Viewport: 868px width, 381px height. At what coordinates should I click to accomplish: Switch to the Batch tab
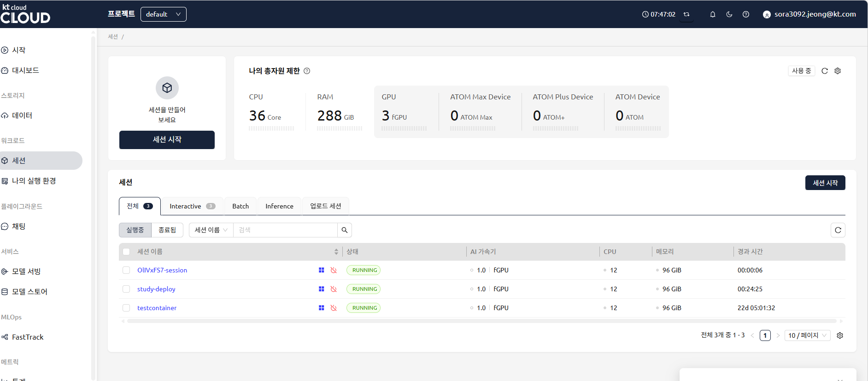click(x=240, y=206)
